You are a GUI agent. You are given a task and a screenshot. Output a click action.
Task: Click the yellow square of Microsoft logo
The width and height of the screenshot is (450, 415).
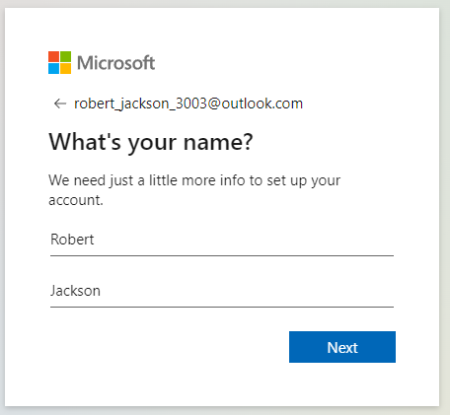(x=66, y=68)
